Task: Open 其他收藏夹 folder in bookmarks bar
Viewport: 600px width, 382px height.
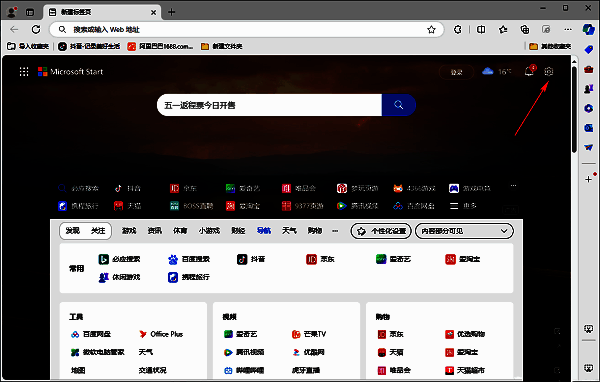Action: (550, 46)
